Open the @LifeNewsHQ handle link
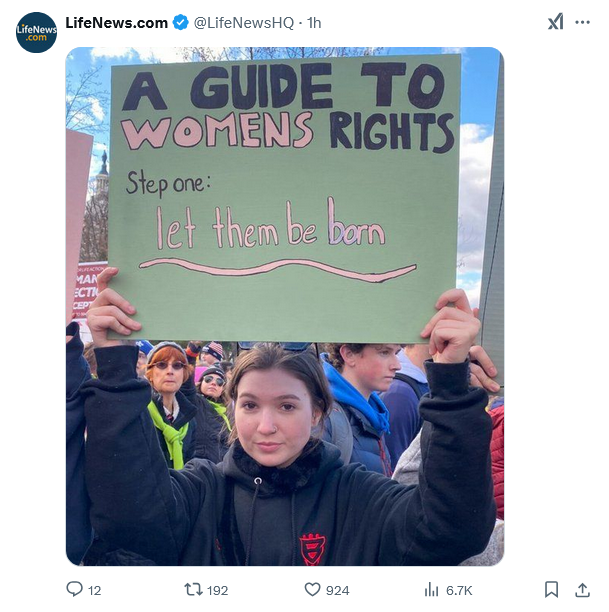The image size is (609, 612). coord(244,23)
